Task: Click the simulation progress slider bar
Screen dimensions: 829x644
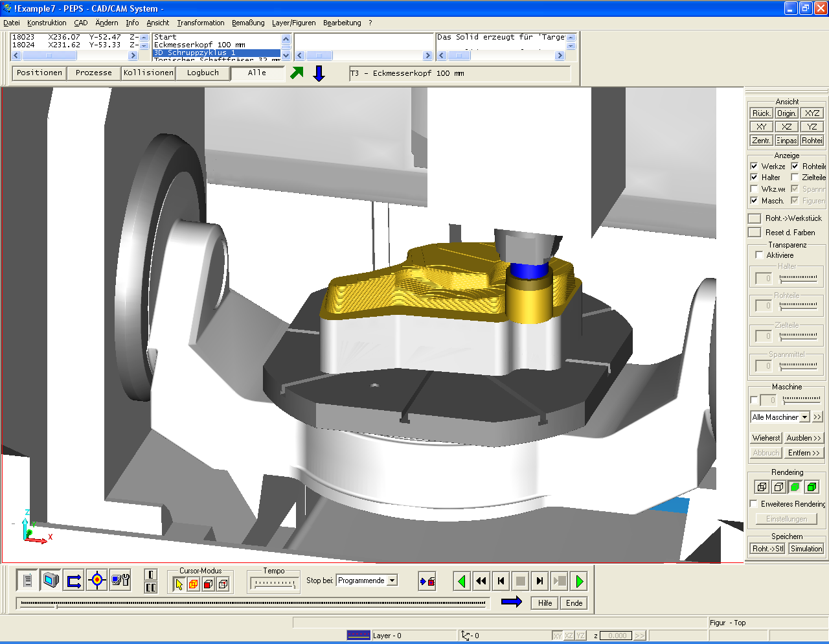Action: click(x=253, y=604)
